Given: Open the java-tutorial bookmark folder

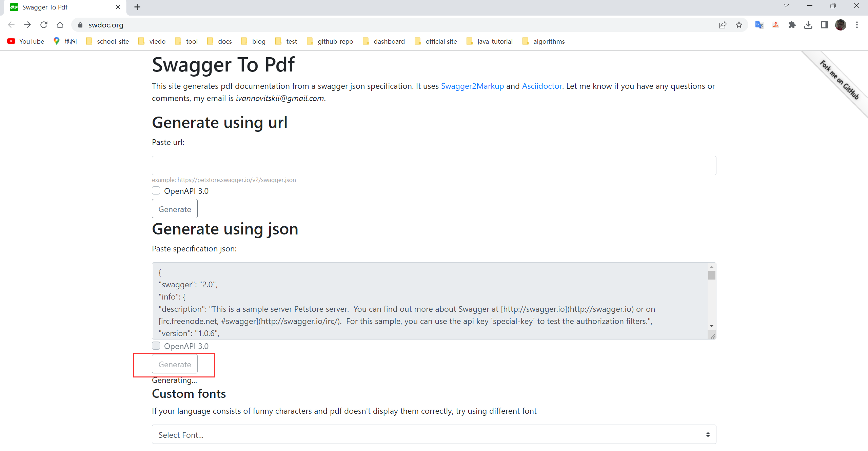Looking at the screenshot, I should click(x=490, y=41).
